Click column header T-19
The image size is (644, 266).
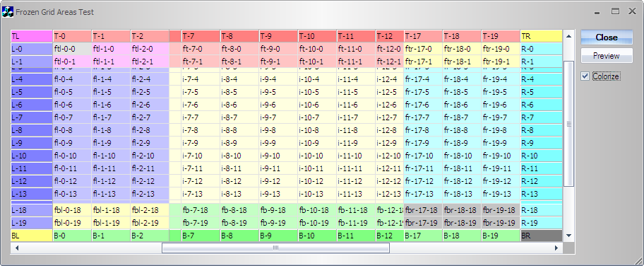[501, 36]
